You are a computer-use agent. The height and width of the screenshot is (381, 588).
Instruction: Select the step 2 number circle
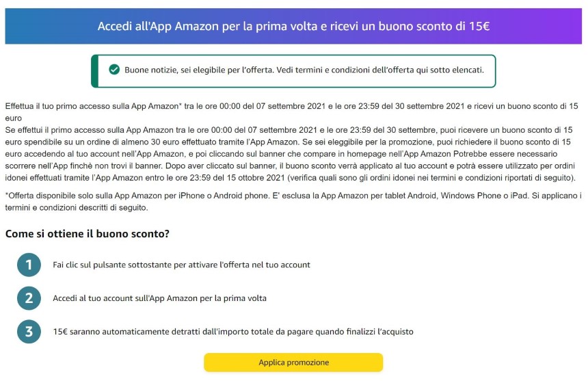(x=29, y=298)
